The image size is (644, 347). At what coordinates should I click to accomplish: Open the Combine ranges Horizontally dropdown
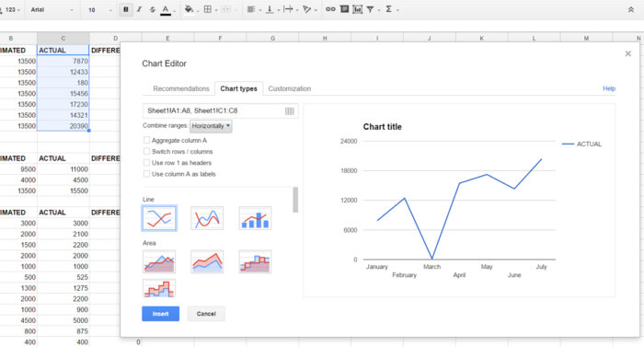pyautogui.click(x=211, y=126)
